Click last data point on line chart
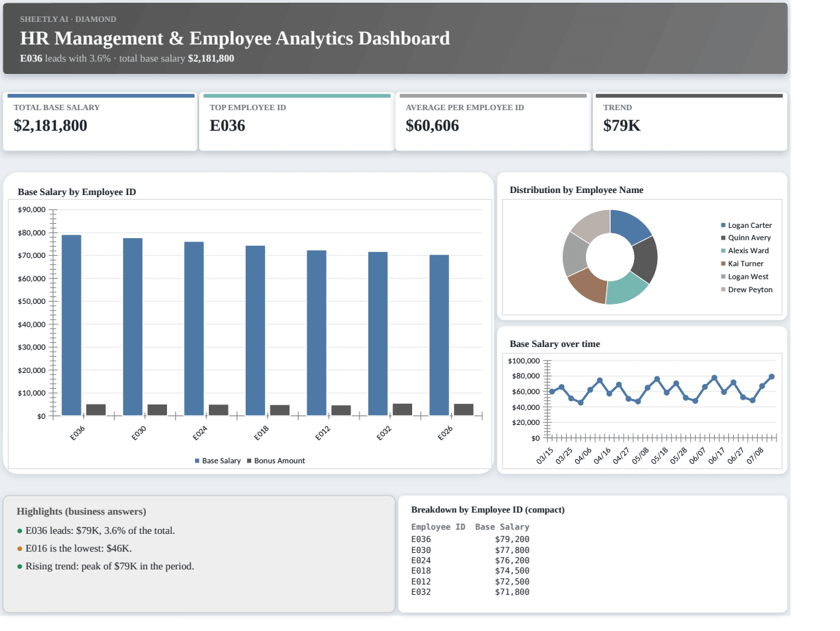The width and height of the screenshot is (840, 631). (x=772, y=376)
